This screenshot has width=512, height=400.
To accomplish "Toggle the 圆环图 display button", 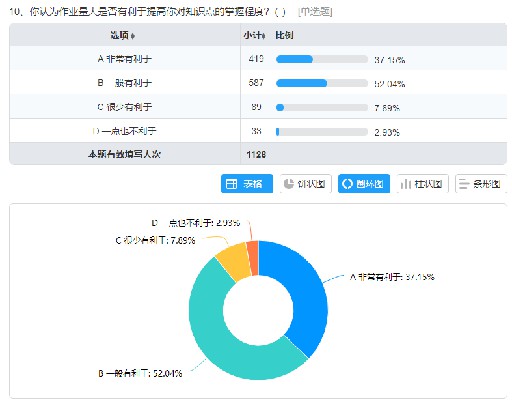I will [364, 184].
